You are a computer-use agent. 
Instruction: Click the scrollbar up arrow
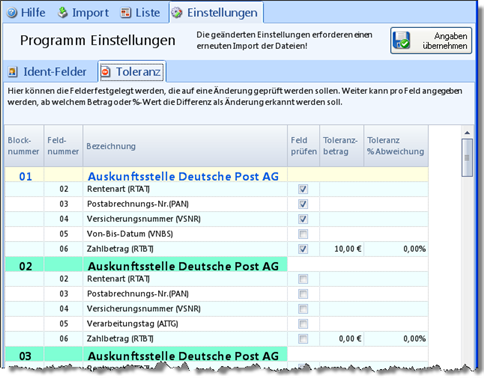tap(467, 133)
